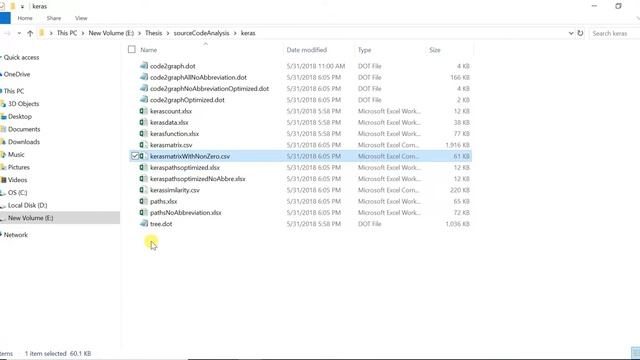Open recent locations dropdown arrow
The height and width of the screenshot is (360, 640).
coord(19,33)
